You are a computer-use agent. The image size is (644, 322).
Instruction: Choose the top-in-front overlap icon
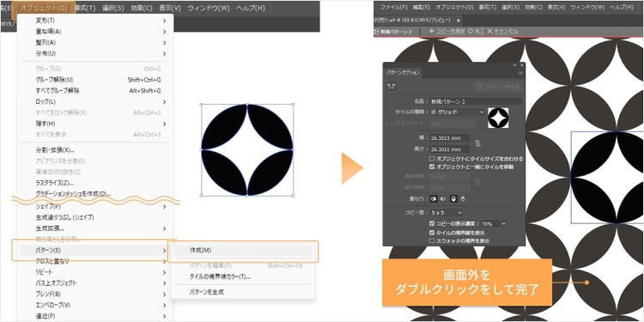454,199
